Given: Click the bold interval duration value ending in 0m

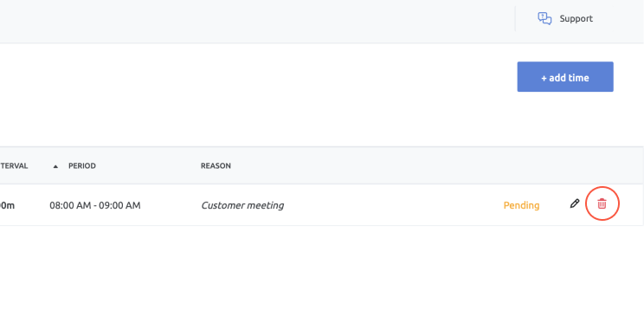Looking at the screenshot, I should click(8, 205).
